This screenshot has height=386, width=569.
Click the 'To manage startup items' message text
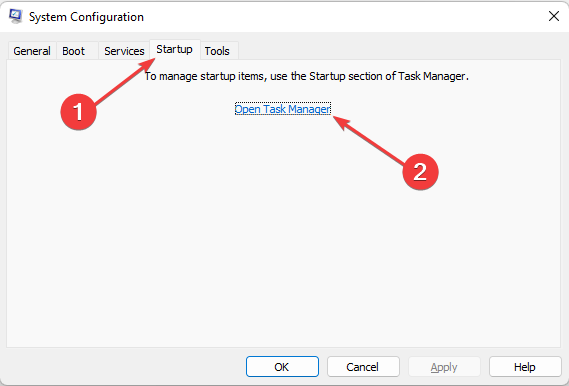pos(307,76)
